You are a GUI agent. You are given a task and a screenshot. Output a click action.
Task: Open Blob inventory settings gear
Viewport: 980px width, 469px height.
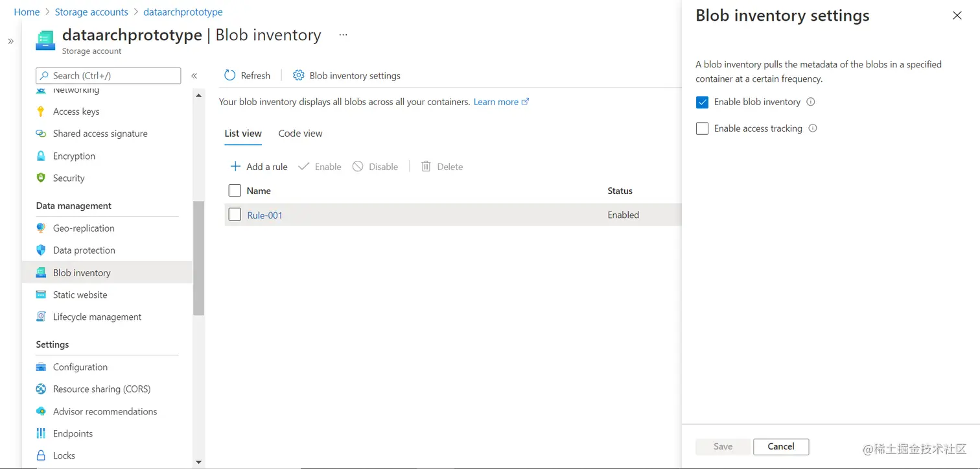tap(299, 75)
